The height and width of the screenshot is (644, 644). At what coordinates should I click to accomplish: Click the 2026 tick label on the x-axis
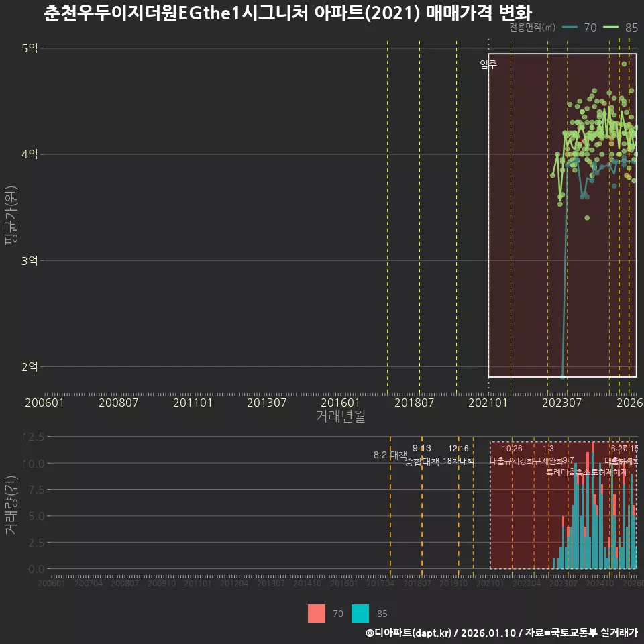coord(630,402)
